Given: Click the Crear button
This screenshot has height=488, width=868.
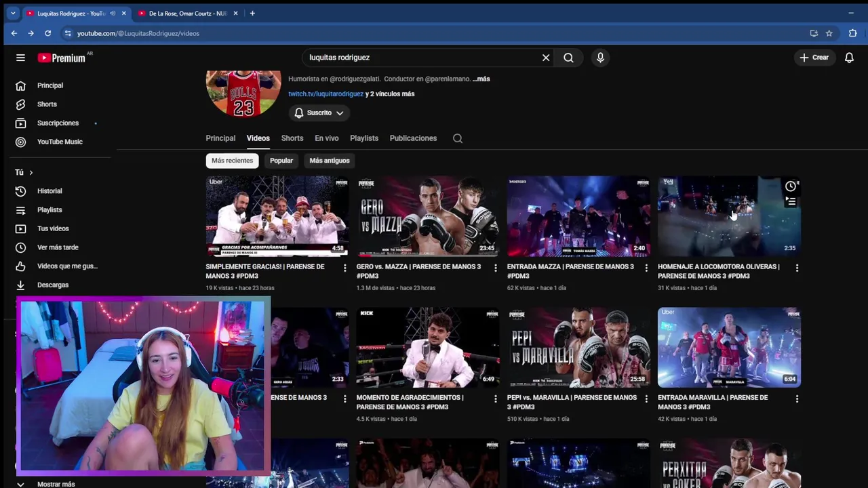Looking at the screenshot, I should (814, 58).
